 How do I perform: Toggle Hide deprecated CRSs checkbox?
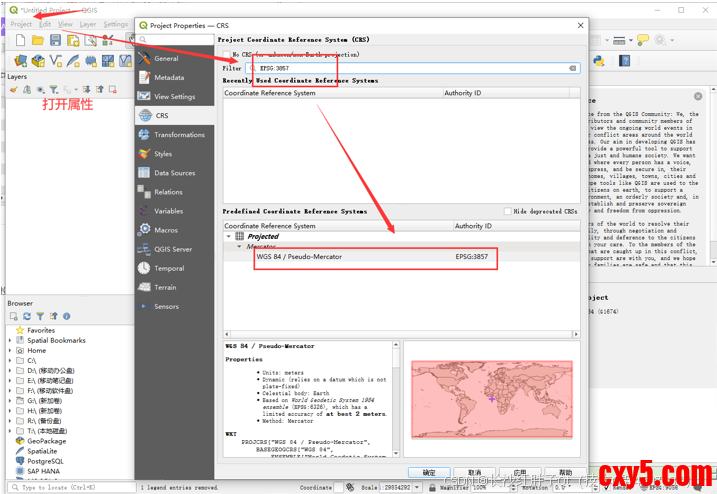click(x=508, y=212)
